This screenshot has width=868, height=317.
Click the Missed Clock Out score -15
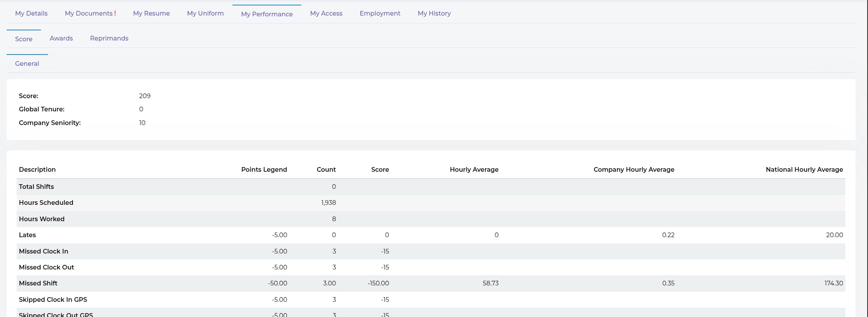[x=385, y=267]
